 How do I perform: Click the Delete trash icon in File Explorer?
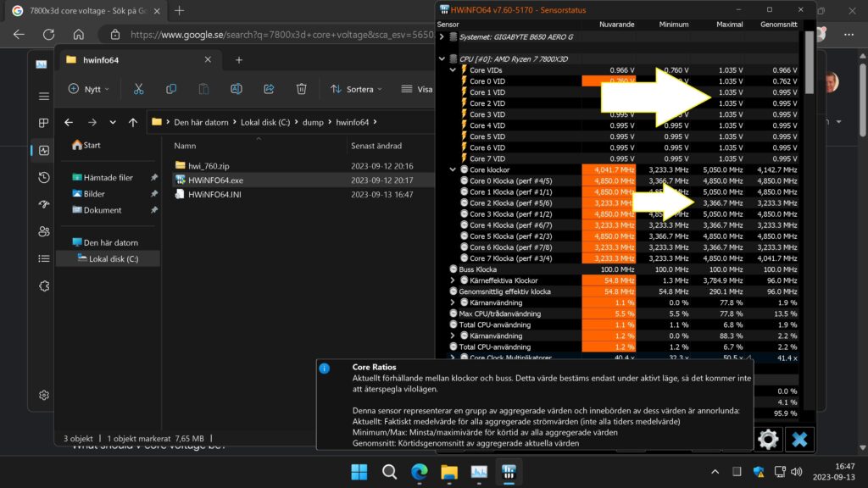[x=301, y=89]
